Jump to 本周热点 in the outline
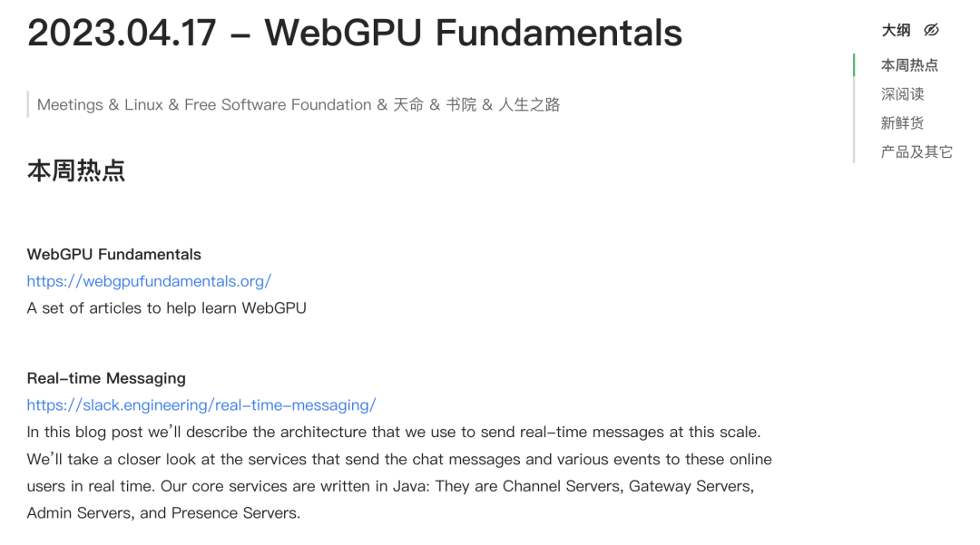980x545 pixels. click(x=909, y=65)
